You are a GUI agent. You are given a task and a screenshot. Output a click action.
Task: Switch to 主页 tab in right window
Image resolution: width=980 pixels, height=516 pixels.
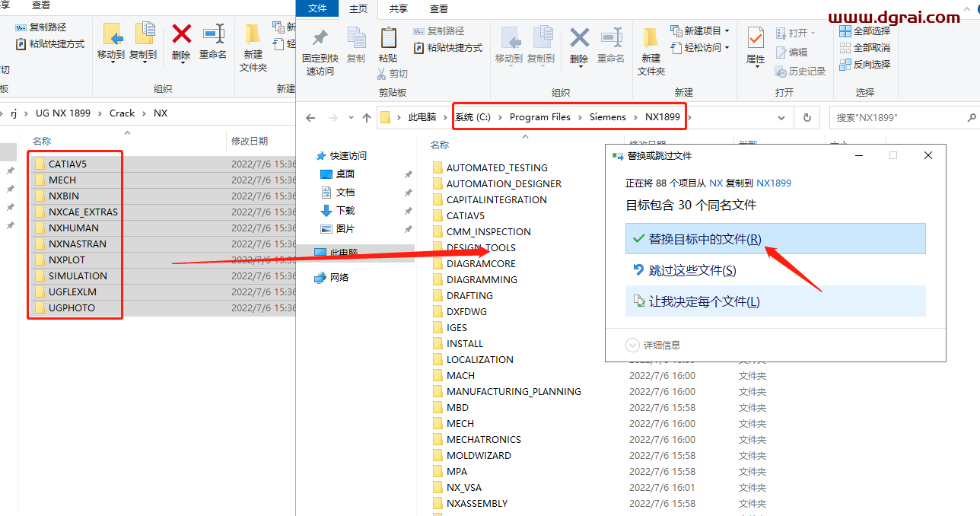click(358, 9)
